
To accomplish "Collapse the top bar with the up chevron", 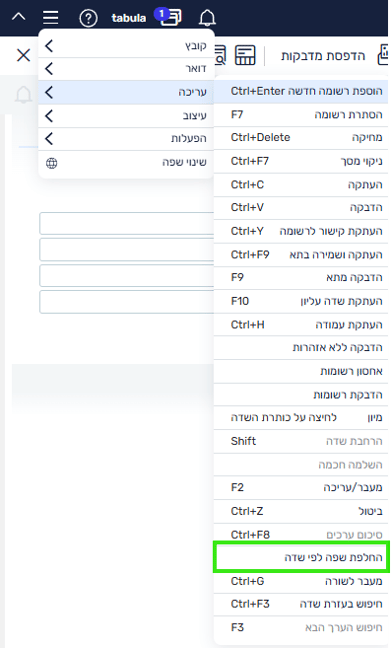I will 19,17.
